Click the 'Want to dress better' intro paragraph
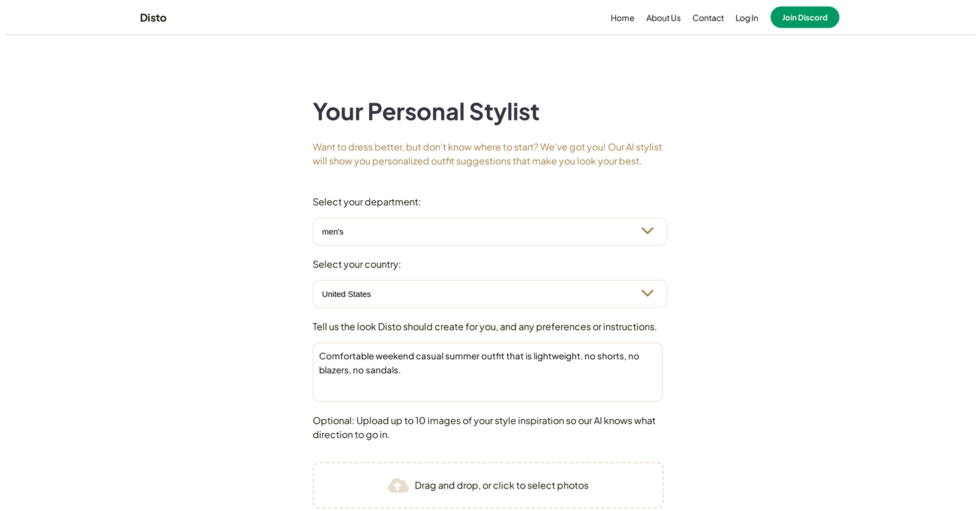Screen dimensions: 980x511 tap(487, 154)
